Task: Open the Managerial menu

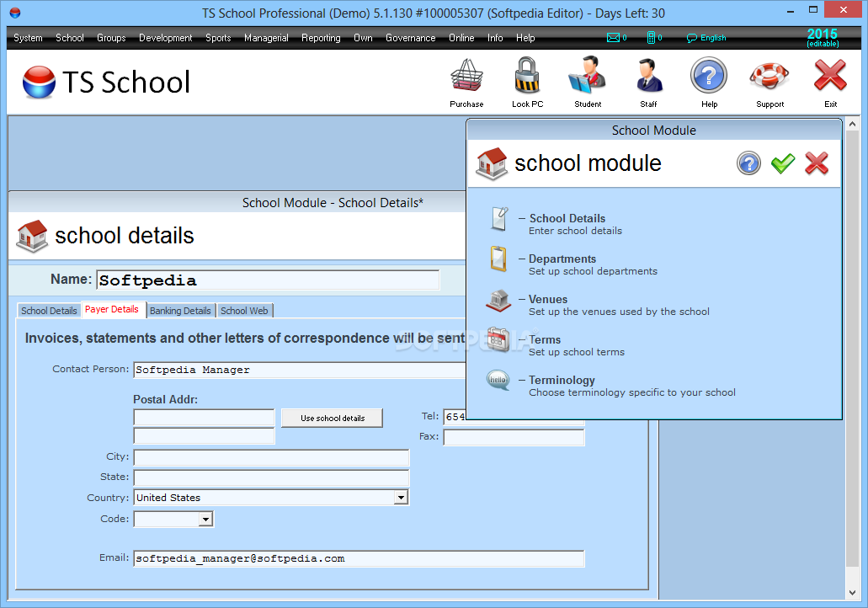Action: click(266, 38)
